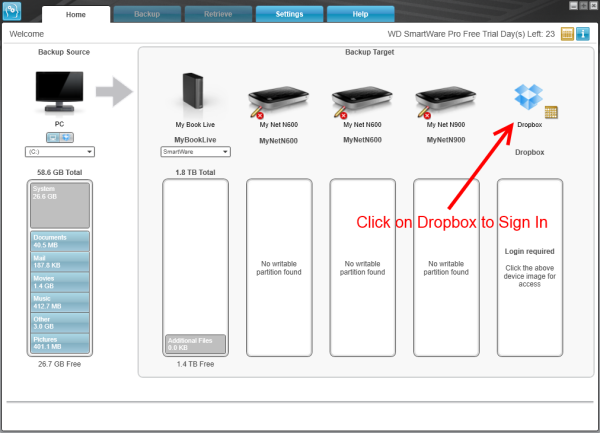Viewport: 600px width, 433px height.
Task: Switch to the Home tab
Action: (x=76, y=15)
